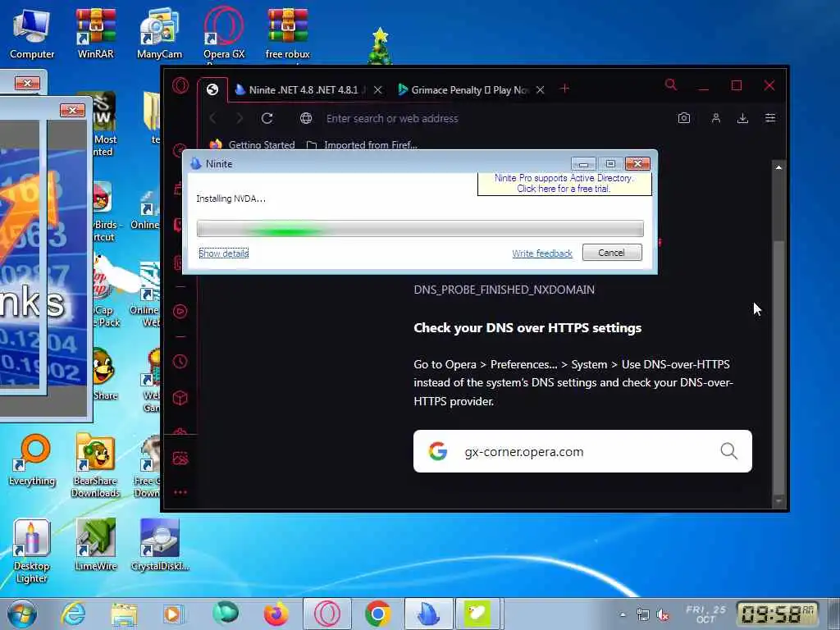Click the Opera GX logo menu button
The height and width of the screenshot is (630, 840).
[180, 85]
